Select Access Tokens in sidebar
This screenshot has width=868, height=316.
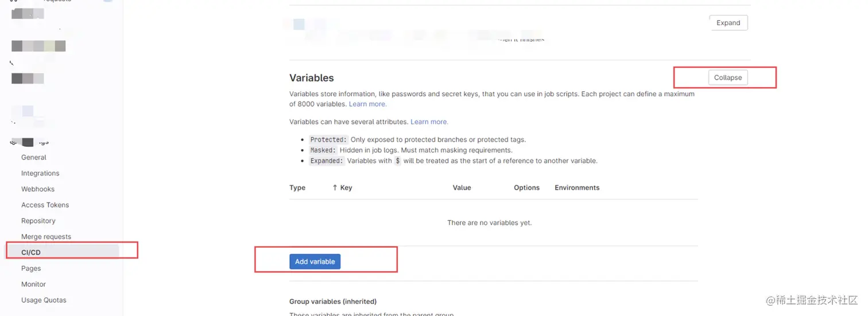45,205
